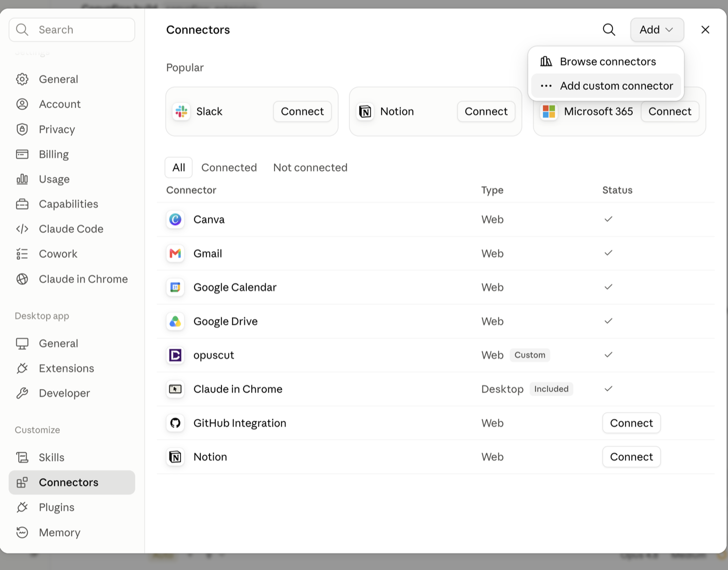Click the Connectors blocks icon
Screen dimensions: 728x570
22,482
